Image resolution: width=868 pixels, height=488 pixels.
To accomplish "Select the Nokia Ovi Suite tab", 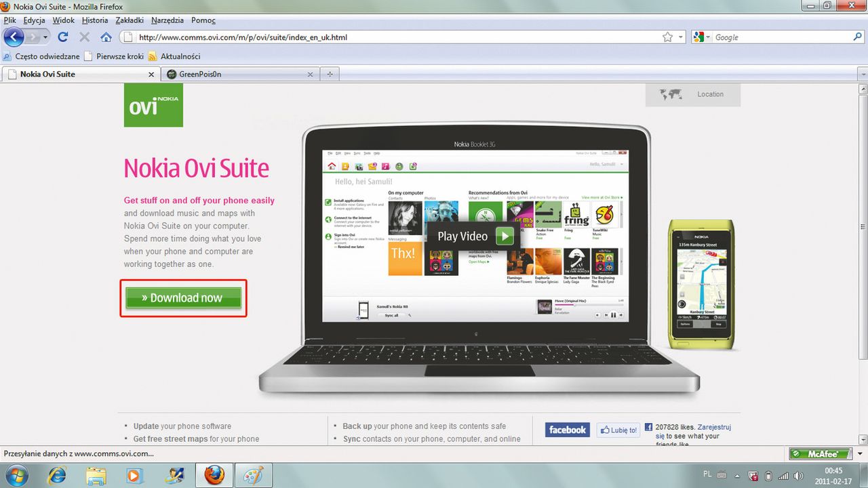I will (80, 74).
